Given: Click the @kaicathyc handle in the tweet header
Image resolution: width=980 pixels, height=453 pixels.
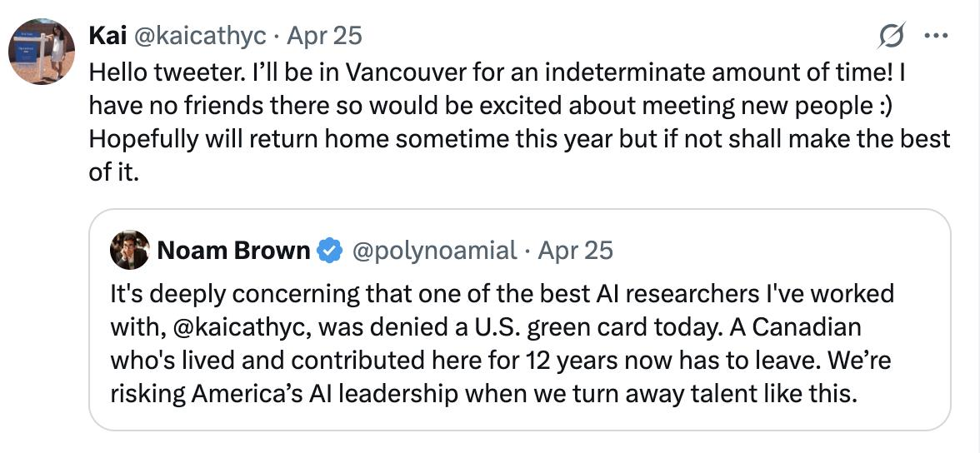Looking at the screenshot, I should (x=200, y=36).
